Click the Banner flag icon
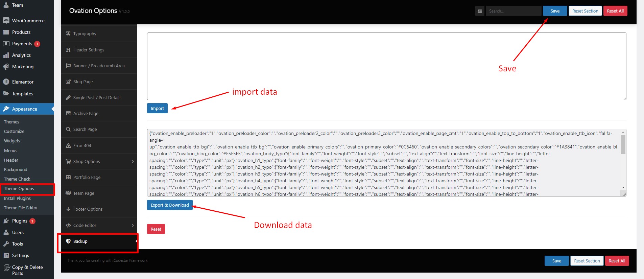This screenshot has width=644, height=279. click(68, 66)
